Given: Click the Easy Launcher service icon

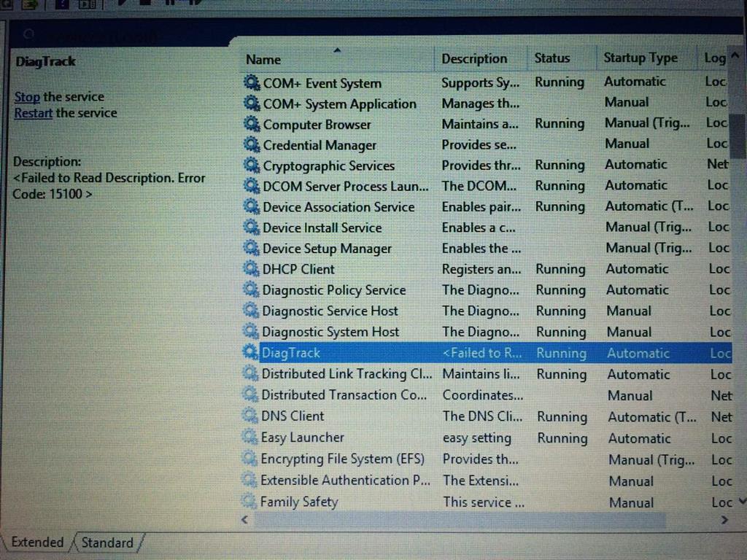Looking at the screenshot, I should (x=249, y=437).
